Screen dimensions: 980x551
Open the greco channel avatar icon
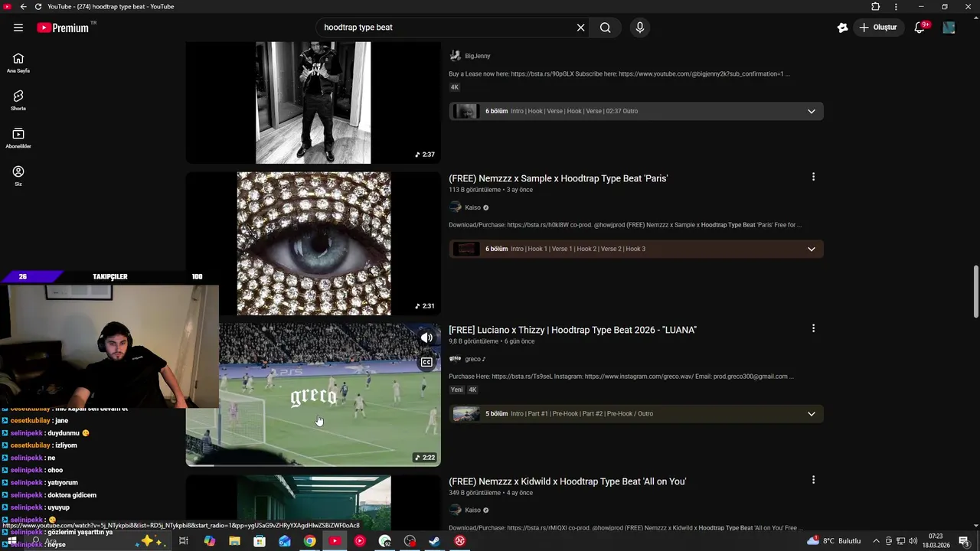coord(456,359)
